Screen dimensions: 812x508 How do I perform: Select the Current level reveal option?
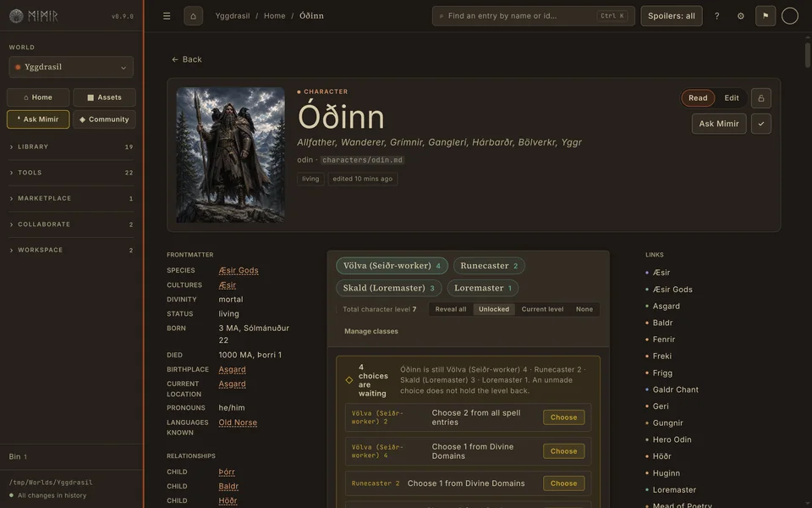(x=542, y=310)
